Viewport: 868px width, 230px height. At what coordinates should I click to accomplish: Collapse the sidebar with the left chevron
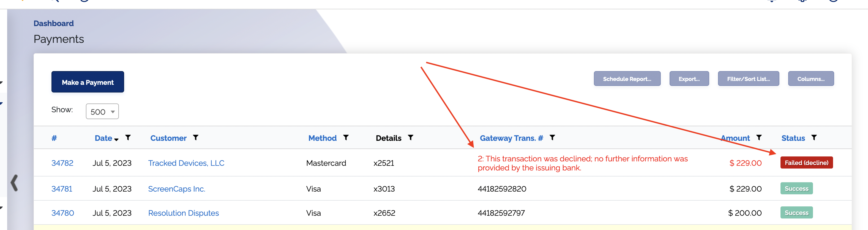tap(14, 183)
